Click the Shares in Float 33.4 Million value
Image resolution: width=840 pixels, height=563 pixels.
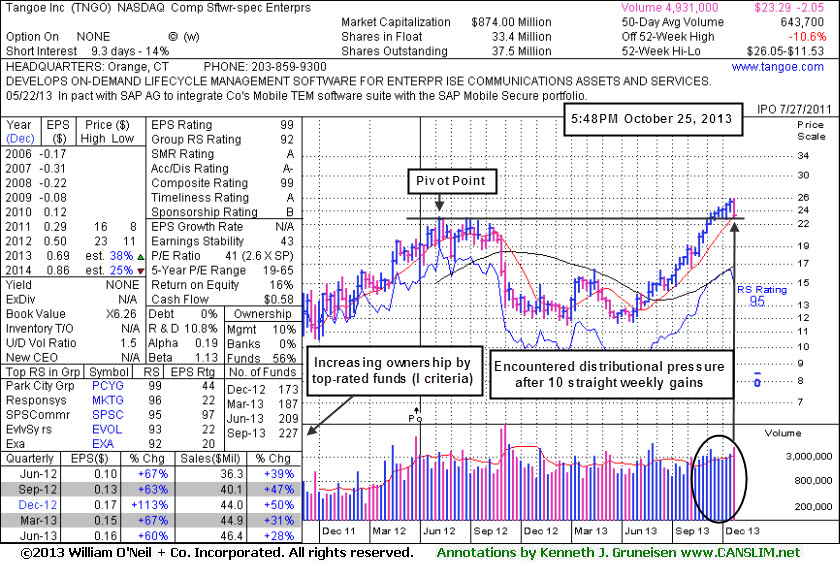521,36
